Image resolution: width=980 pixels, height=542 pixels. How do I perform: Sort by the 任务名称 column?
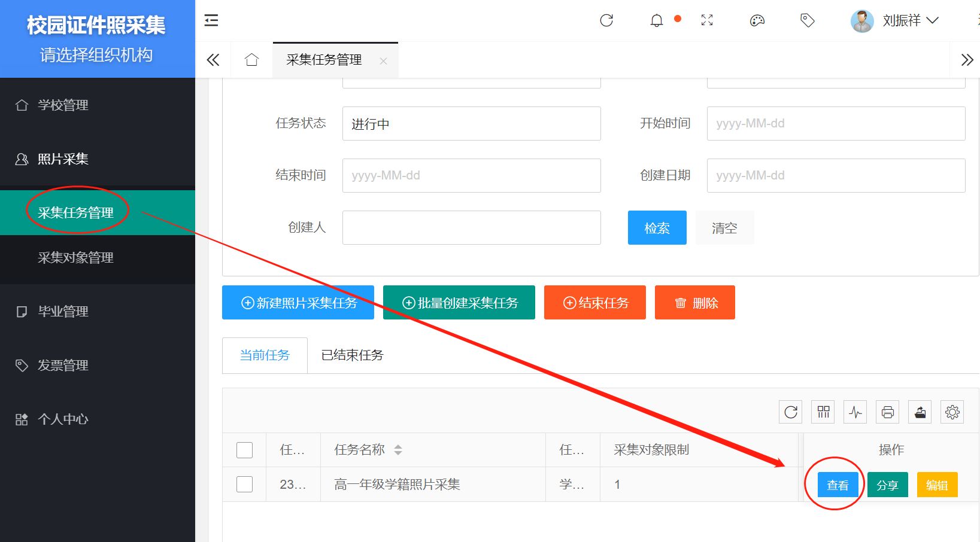[398, 449]
